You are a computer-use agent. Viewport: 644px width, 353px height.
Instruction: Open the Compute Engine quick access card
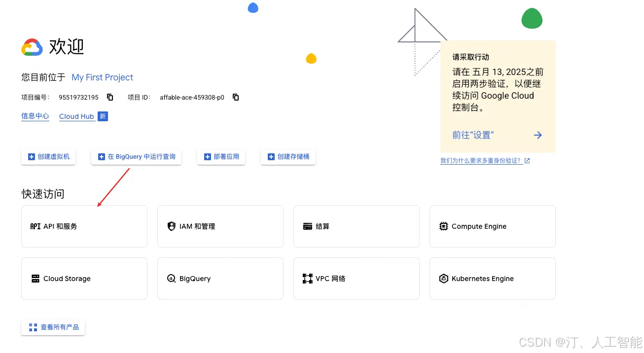[x=493, y=226]
